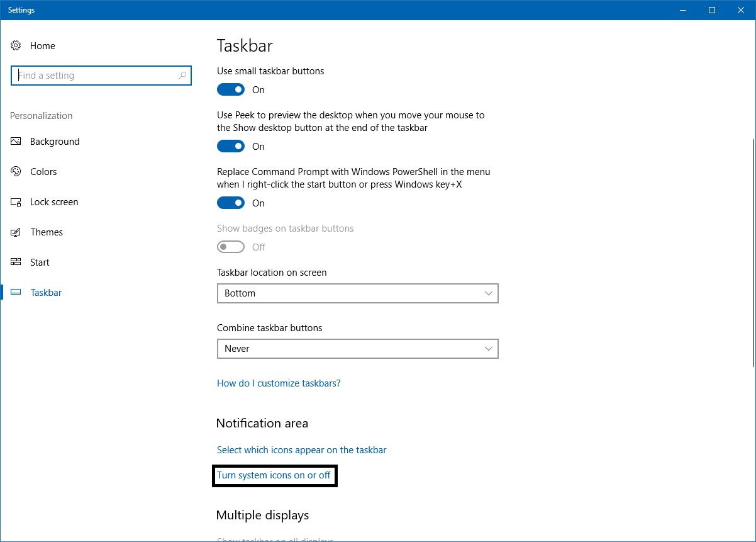Click inside the Find a setting box
The image size is (756, 542).
[x=94, y=75]
